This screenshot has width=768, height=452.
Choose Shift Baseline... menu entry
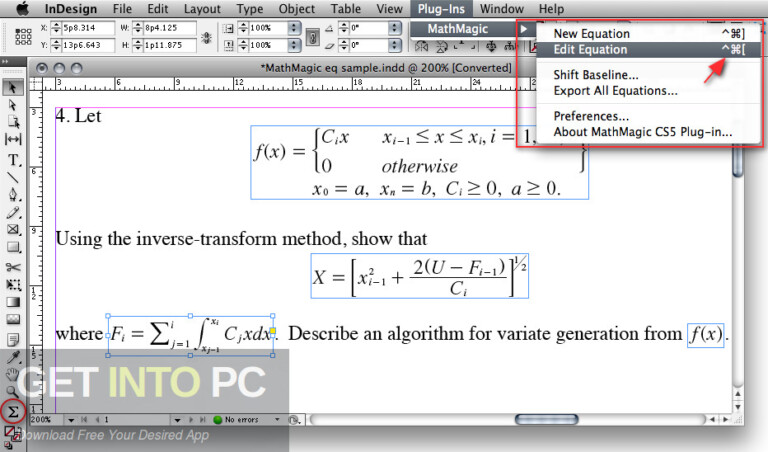point(648,75)
